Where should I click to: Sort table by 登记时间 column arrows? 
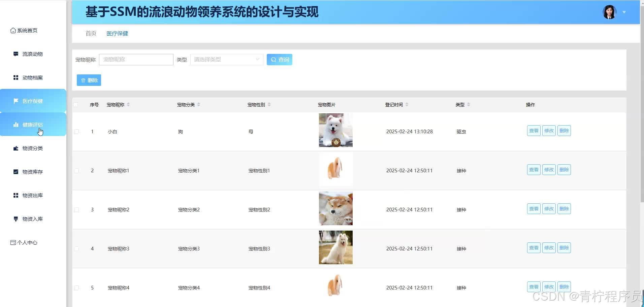tap(407, 104)
